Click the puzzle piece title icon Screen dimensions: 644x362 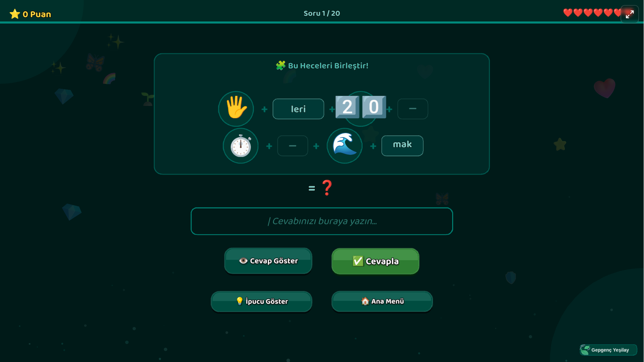click(280, 65)
